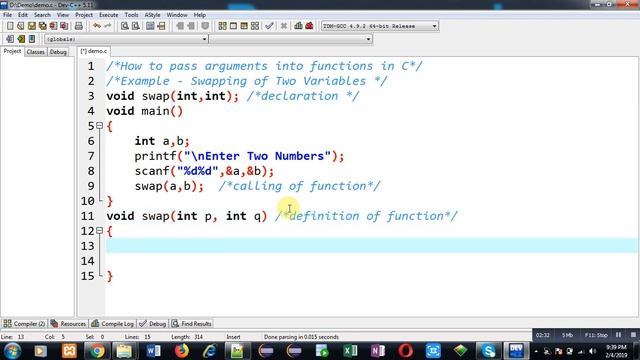The image size is (640, 360).
Task: Open the AStyle menu
Action: tap(152, 15)
